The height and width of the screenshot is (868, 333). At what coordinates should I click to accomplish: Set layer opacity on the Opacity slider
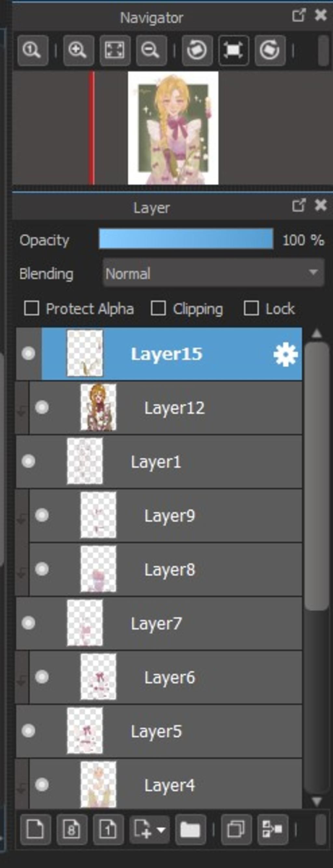click(x=186, y=239)
